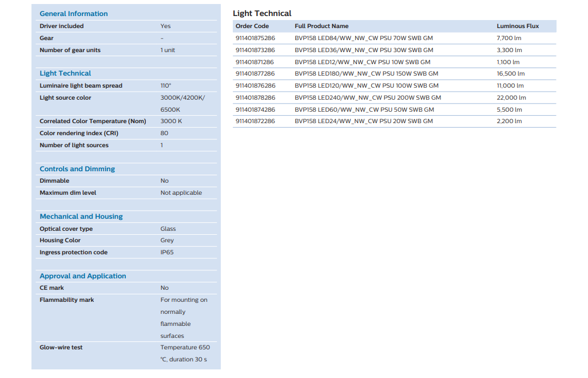Click the Light Technical heading in left panel
The width and height of the screenshot is (588, 378).
[65, 73]
